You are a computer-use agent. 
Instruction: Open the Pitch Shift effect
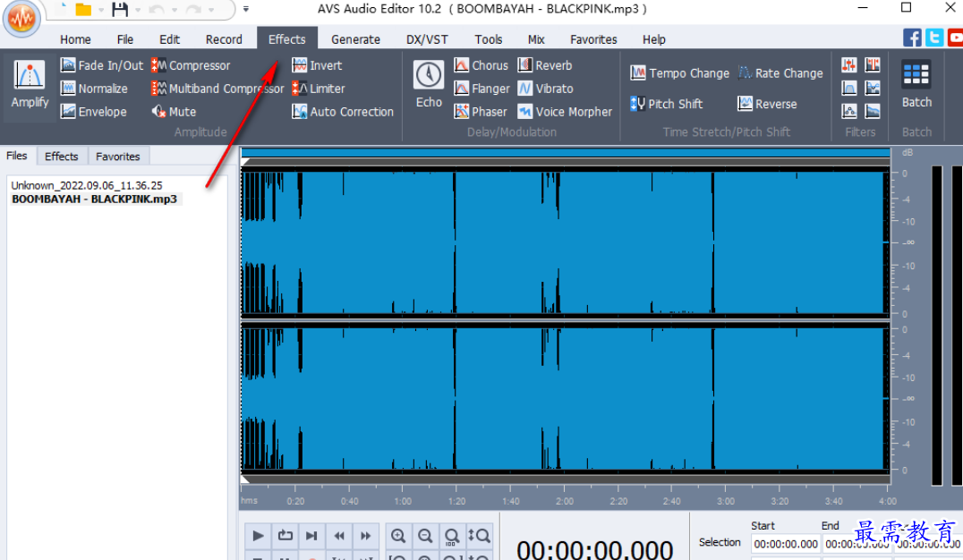(667, 104)
